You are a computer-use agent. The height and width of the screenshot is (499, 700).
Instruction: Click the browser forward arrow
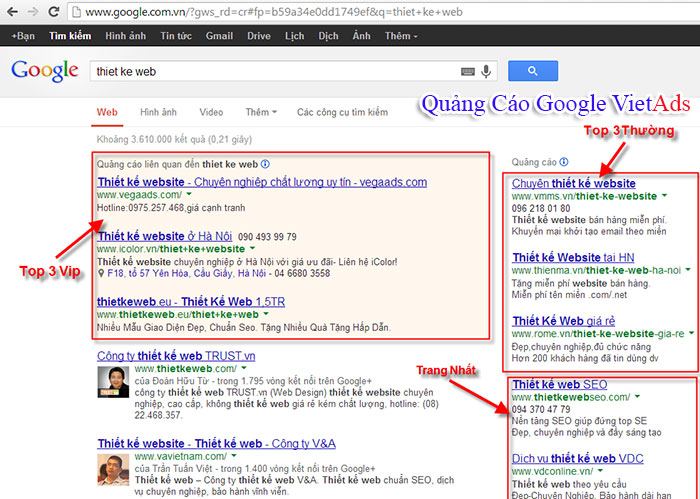(33, 12)
